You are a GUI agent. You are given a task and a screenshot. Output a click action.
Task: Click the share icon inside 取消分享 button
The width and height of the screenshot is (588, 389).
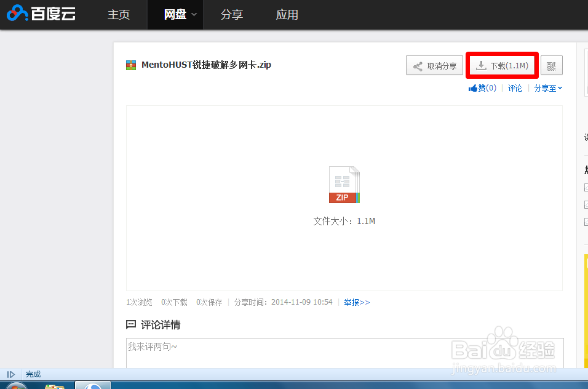tap(418, 65)
